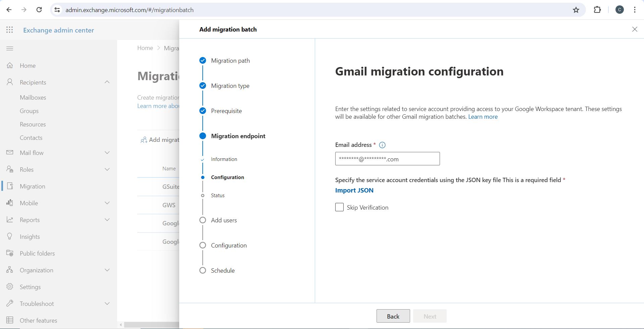Click the Import JSON link
Viewport: 644px width, 329px height.
pyautogui.click(x=354, y=190)
